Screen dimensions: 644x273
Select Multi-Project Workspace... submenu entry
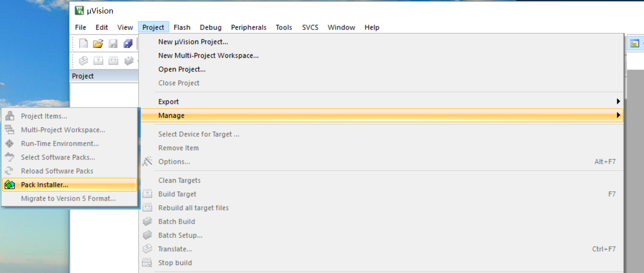(x=69, y=130)
